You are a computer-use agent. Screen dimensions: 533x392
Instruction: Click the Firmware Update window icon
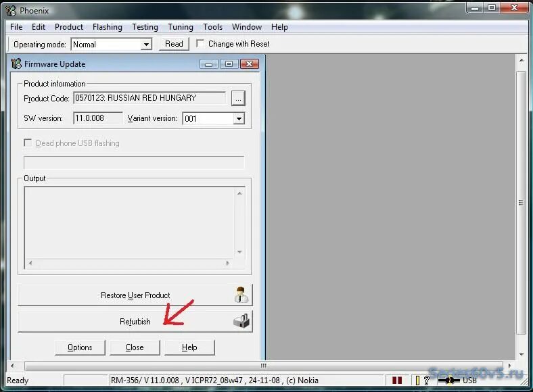pos(16,64)
